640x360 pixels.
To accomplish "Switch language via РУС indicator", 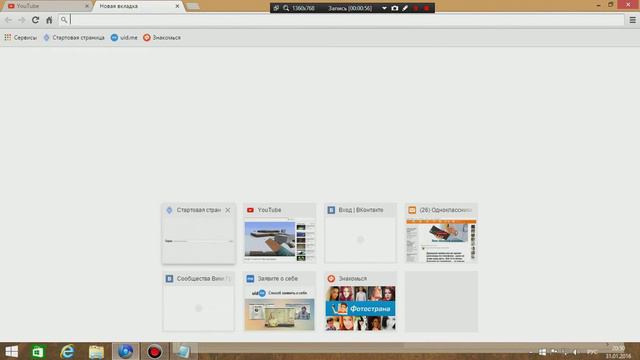I will [x=592, y=352].
